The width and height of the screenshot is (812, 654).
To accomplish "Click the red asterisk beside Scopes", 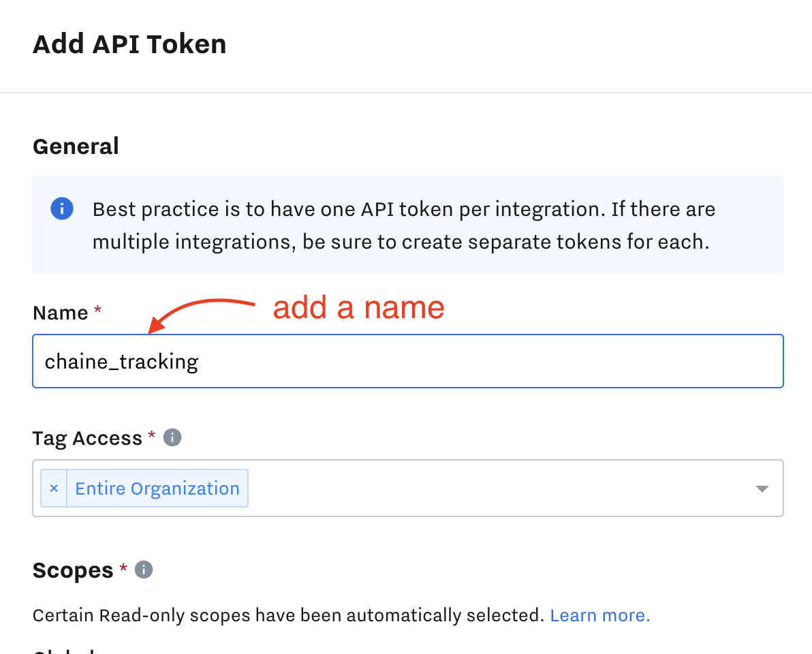I will [123, 567].
